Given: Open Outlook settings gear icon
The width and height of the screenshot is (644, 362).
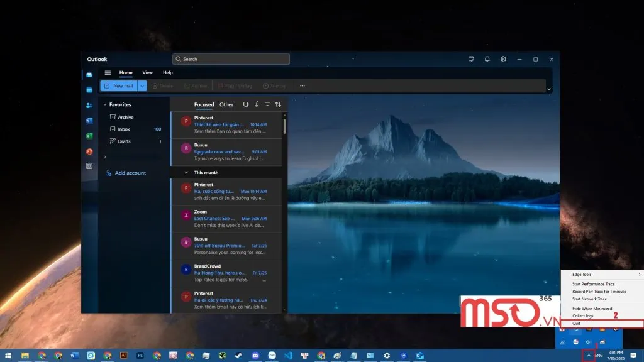Looking at the screenshot, I should point(503,59).
